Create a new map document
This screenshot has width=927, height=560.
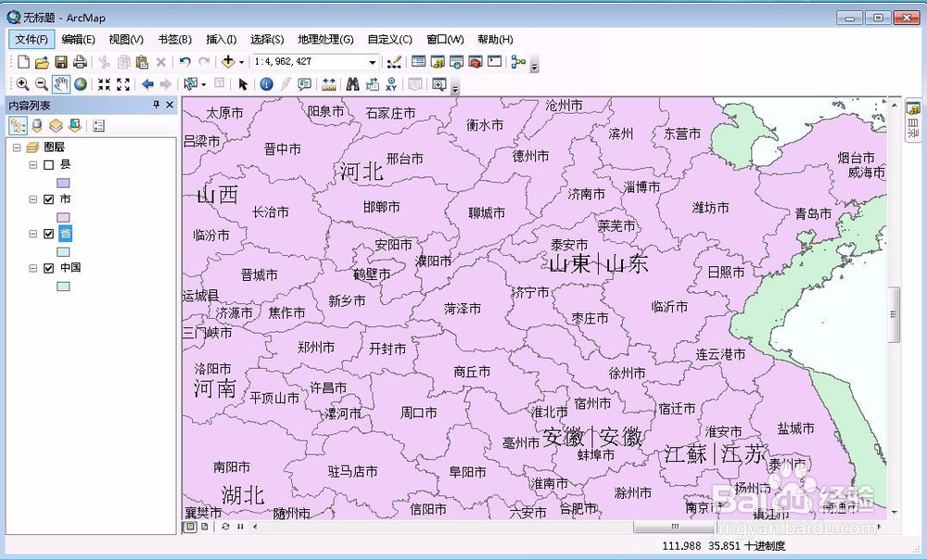pos(24,61)
